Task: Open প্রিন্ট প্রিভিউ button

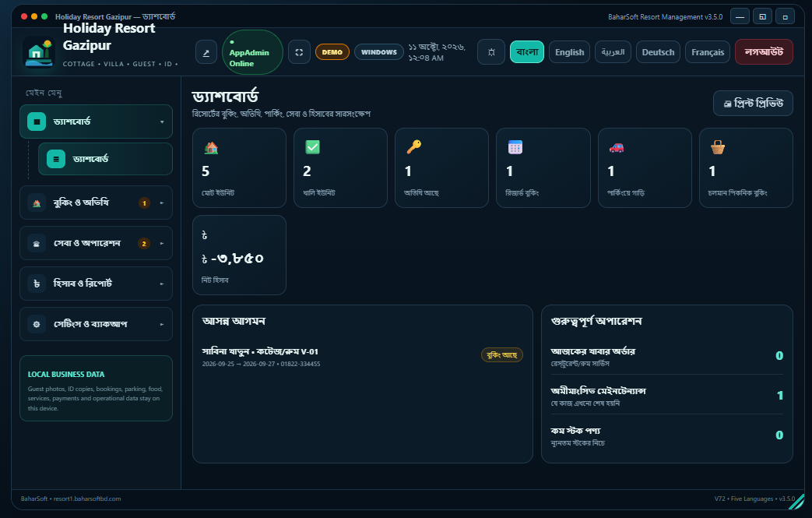Action: (x=753, y=103)
